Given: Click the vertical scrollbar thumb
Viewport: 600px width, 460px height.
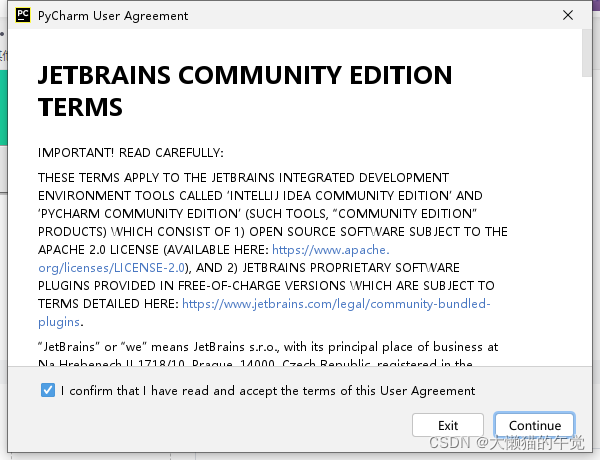Looking at the screenshot, I should (x=587, y=53).
